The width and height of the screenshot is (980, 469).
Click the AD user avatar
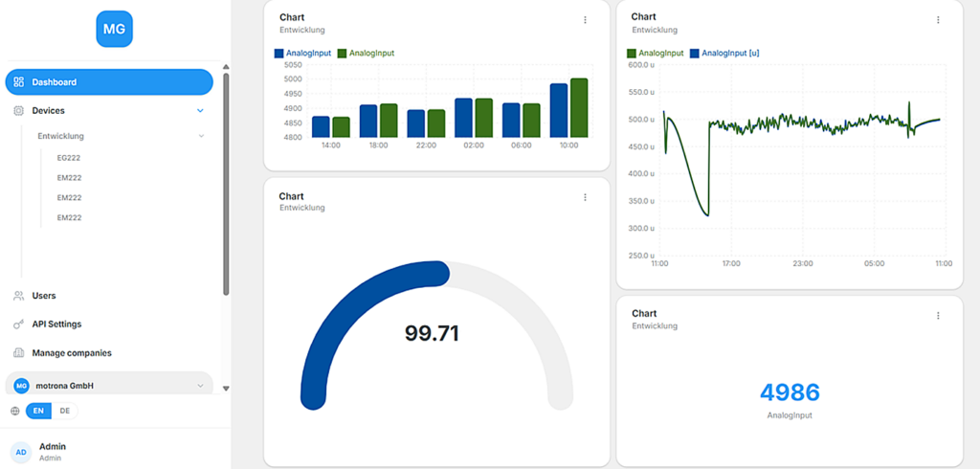[21, 452]
